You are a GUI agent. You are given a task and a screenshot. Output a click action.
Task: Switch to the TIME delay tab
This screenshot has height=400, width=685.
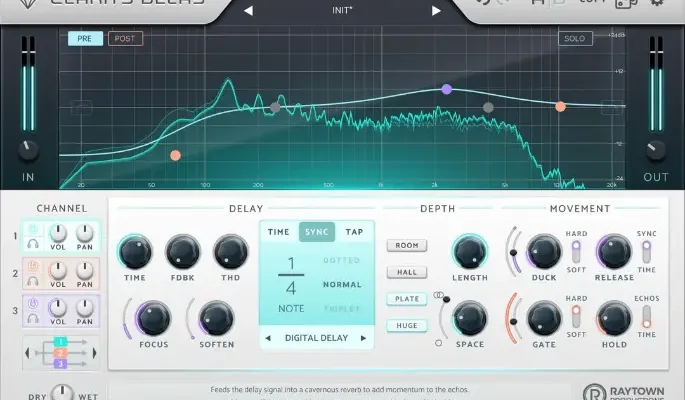[x=279, y=231]
